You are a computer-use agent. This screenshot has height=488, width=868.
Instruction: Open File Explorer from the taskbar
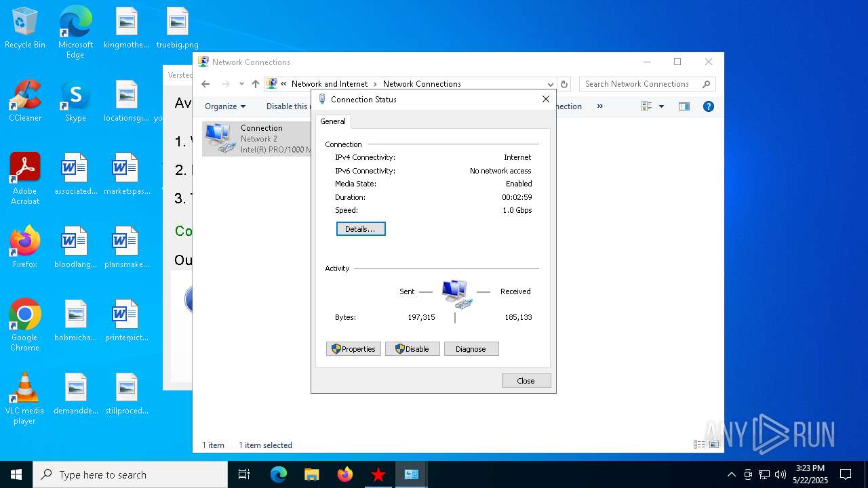[x=311, y=474]
